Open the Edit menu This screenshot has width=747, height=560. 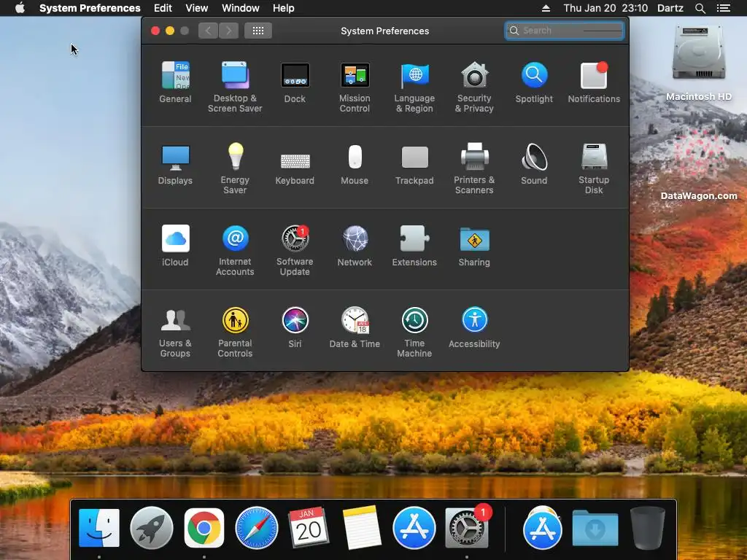(x=163, y=8)
